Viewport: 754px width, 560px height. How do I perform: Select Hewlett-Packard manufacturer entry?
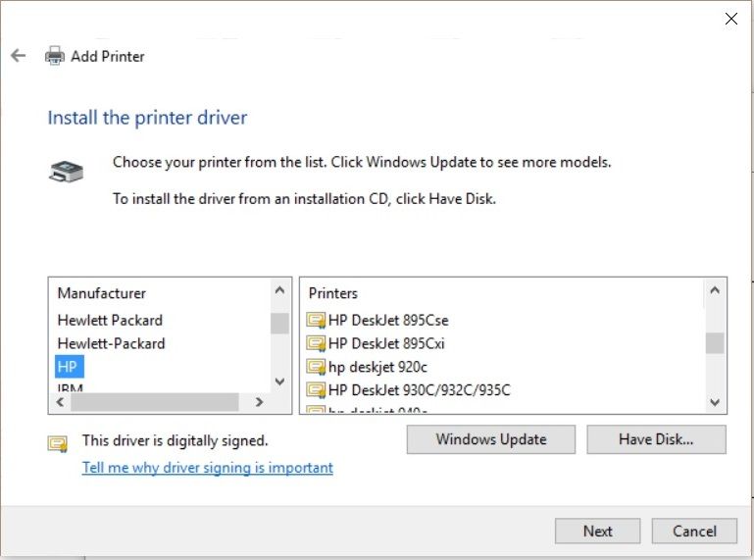click(111, 343)
